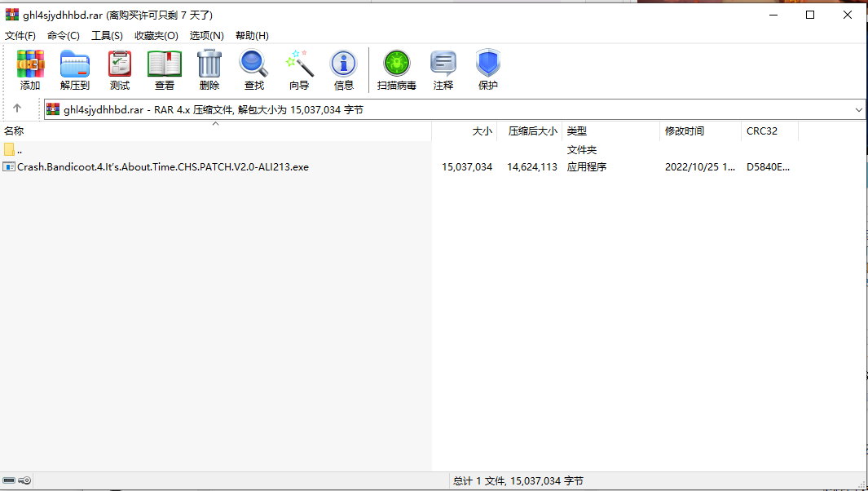This screenshot has height=491, width=868.
Task: Open the 工具(S) menu
Action: coord(107,35)
